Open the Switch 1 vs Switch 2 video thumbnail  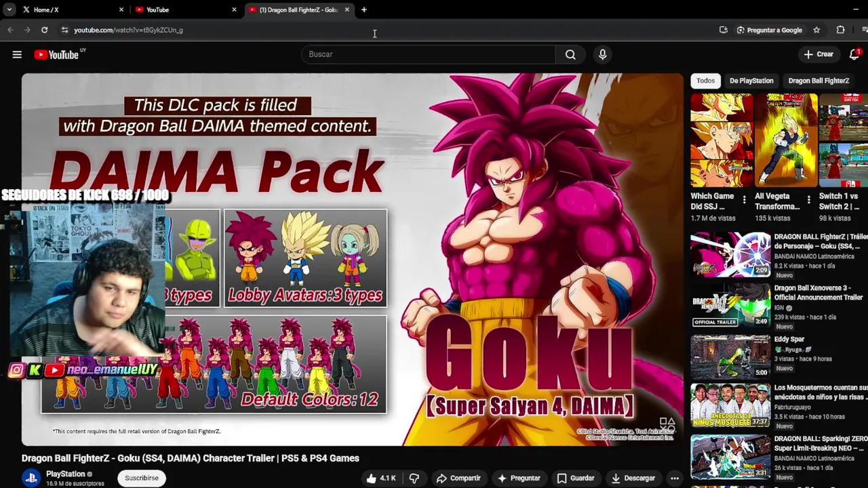coord(844,140)
